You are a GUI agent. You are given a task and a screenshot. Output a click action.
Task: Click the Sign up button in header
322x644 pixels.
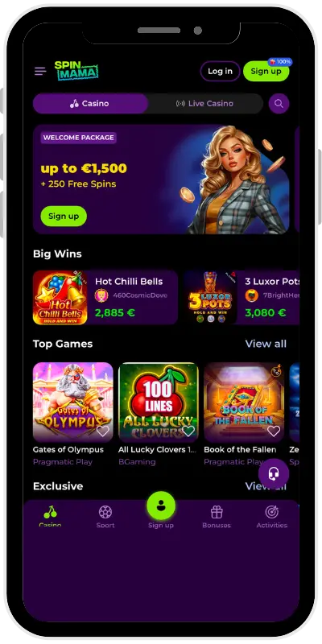pos(266,71)
